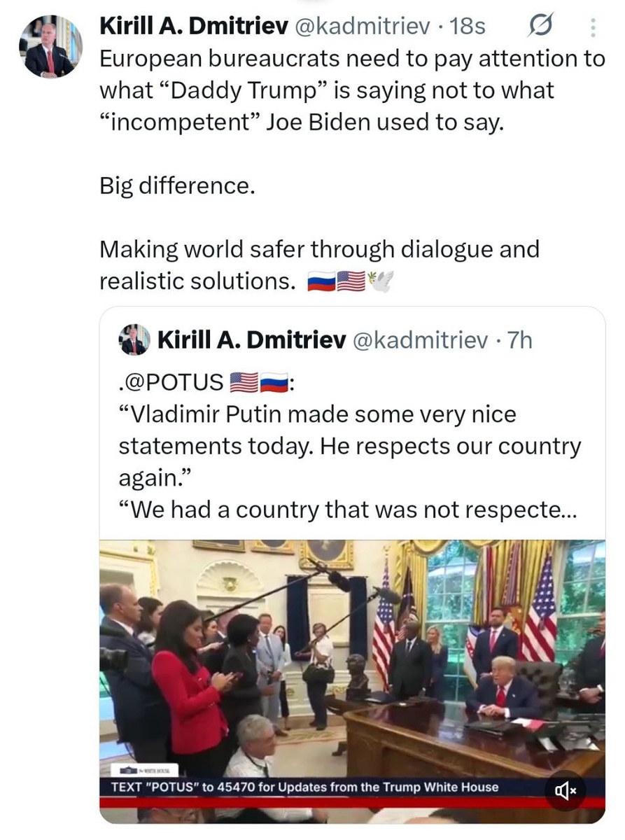Screen dimensions: 625x840
Task: Click the main tweet author name
Action: [194, 27]
